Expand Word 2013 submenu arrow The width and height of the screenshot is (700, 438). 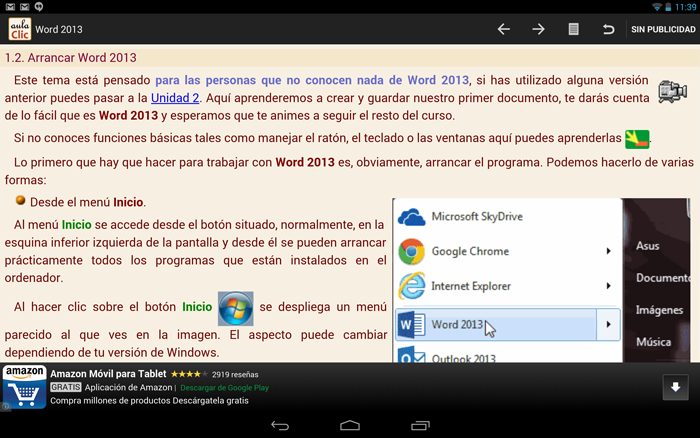[608, 325]
